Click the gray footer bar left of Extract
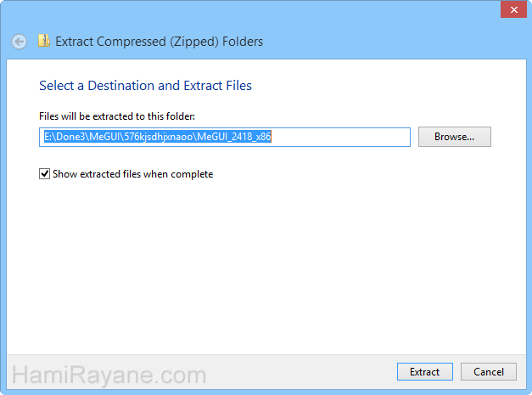The width and height of the screenshot is (532, 395). tap(299, 372)
